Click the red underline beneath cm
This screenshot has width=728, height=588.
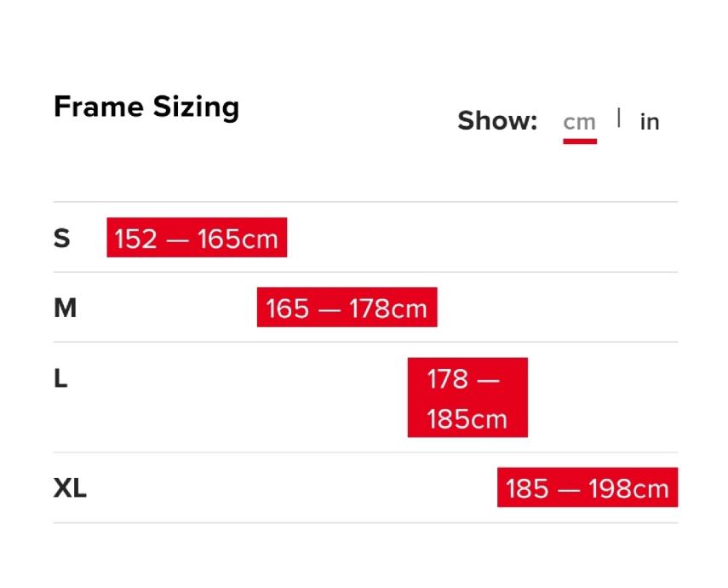point(579,141)
